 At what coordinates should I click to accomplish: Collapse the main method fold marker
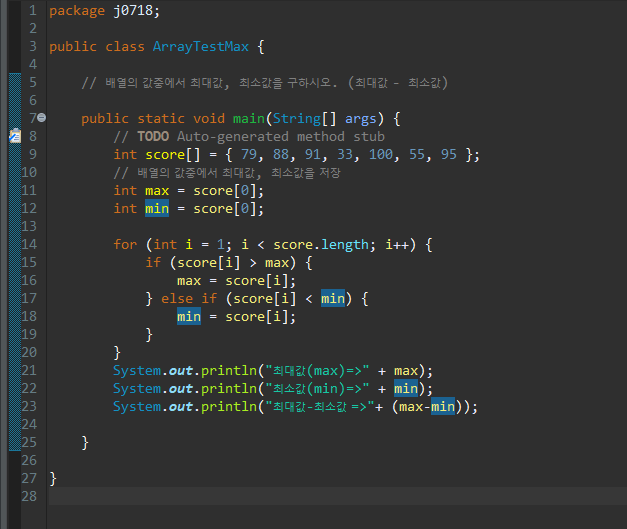point(42,118)
